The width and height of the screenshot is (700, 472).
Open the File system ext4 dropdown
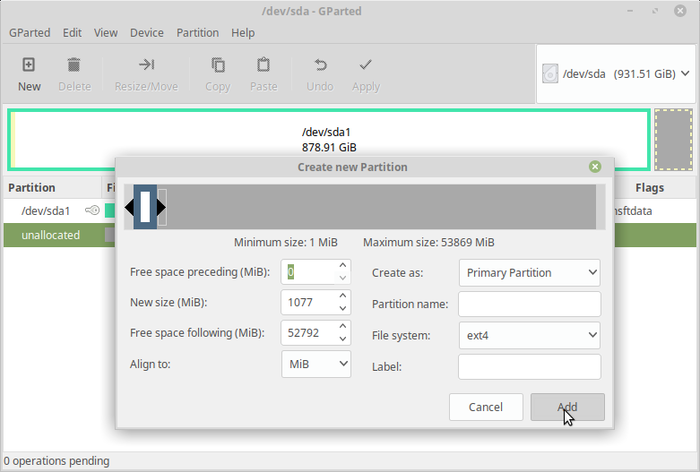point(529,335)
